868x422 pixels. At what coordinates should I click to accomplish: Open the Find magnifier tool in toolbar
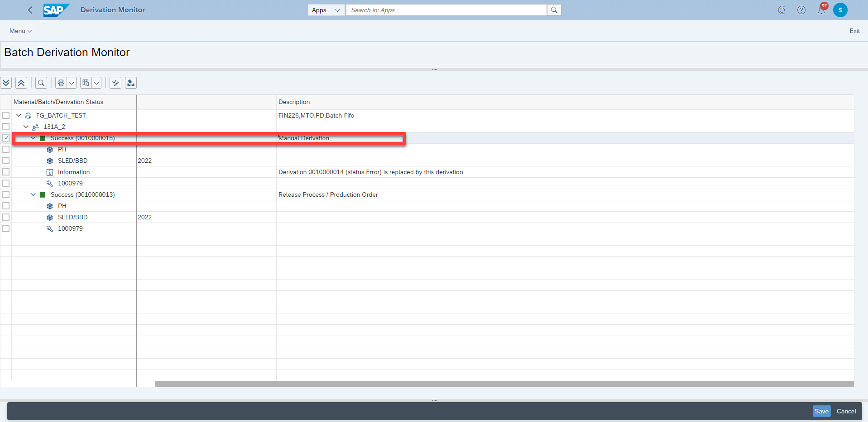pyautogui.click(x=41, y=83)
